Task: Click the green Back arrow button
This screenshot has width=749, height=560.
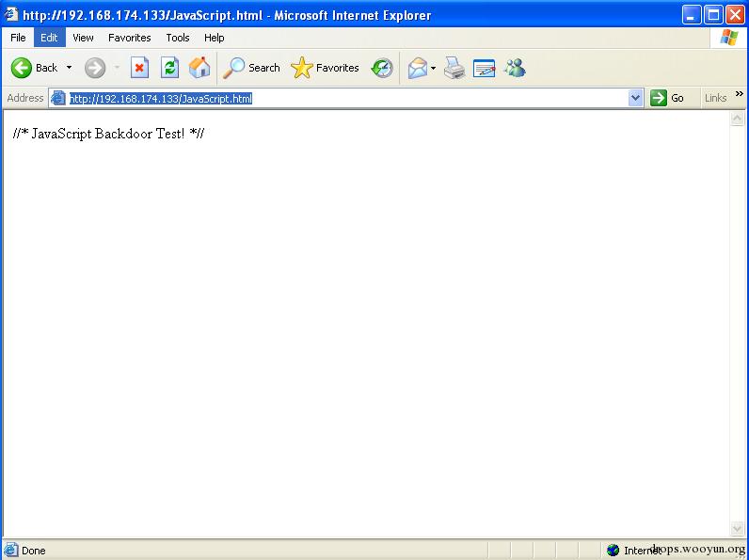Action: click(21, 68)
